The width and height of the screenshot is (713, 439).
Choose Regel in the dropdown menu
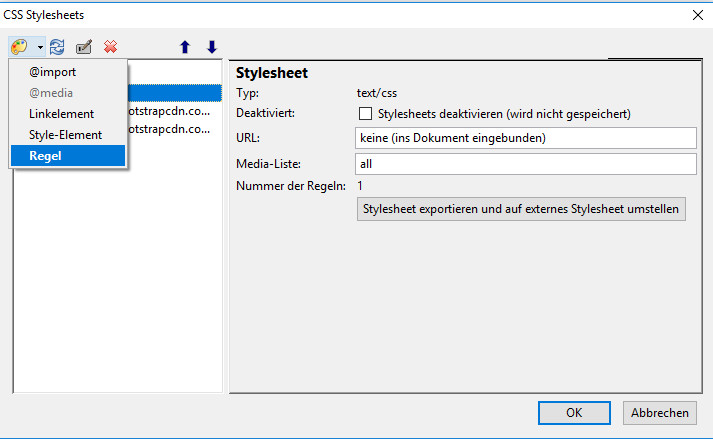[46, 156]
